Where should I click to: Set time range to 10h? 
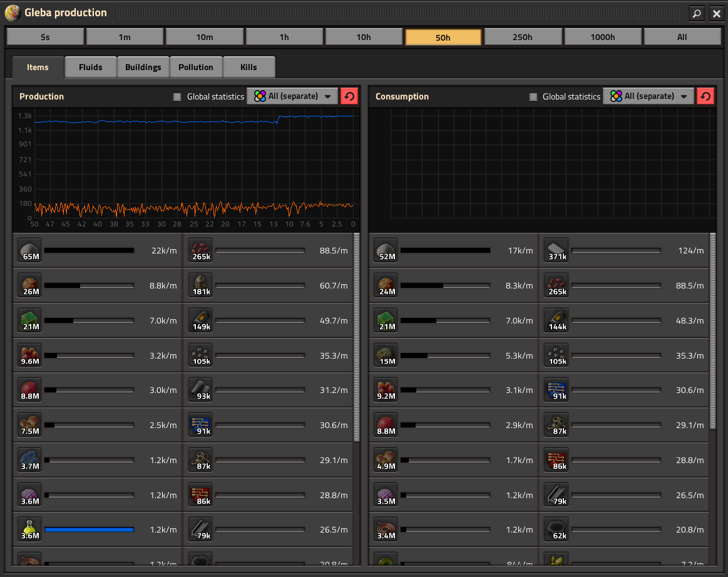[x=364, y=37]
